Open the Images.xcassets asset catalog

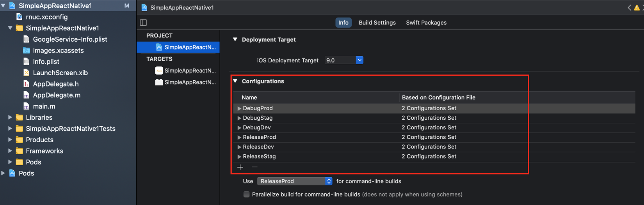[x=58, y=50]
